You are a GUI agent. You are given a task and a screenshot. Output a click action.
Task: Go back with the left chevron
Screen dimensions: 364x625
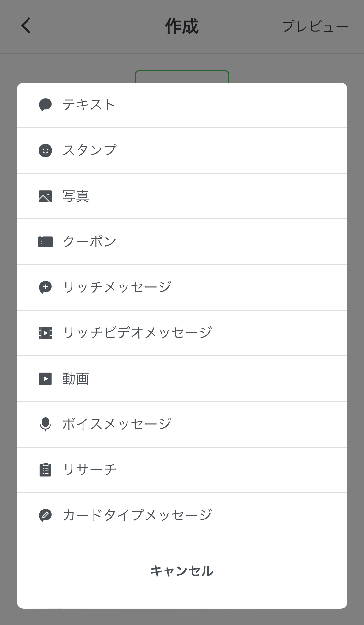point(26,26)
